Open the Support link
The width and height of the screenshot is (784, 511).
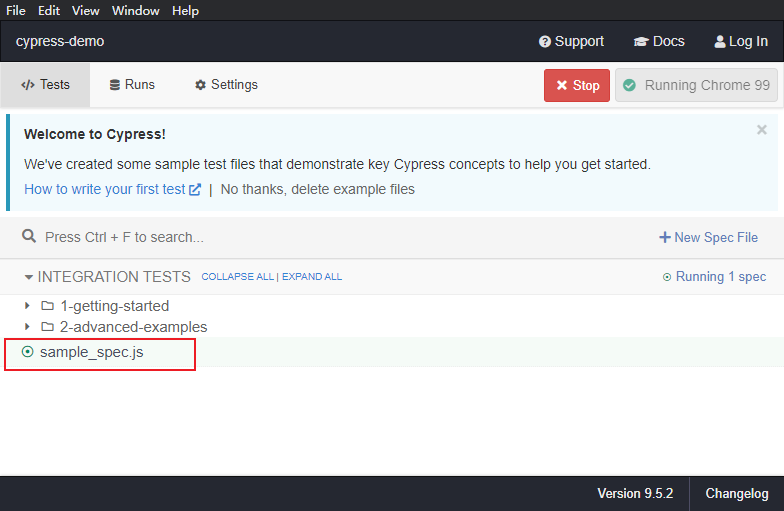click(x=571, y=41)
